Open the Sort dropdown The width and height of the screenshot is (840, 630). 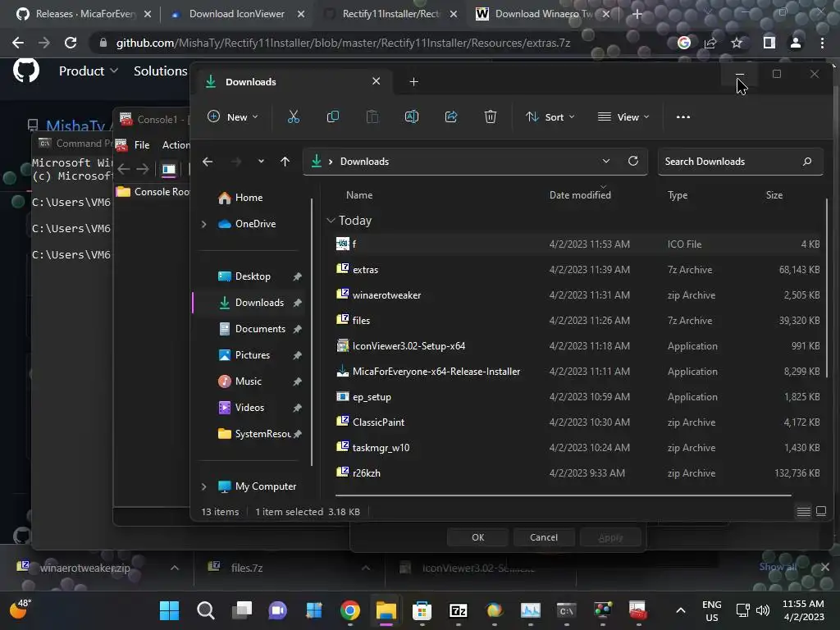point(550,116)
